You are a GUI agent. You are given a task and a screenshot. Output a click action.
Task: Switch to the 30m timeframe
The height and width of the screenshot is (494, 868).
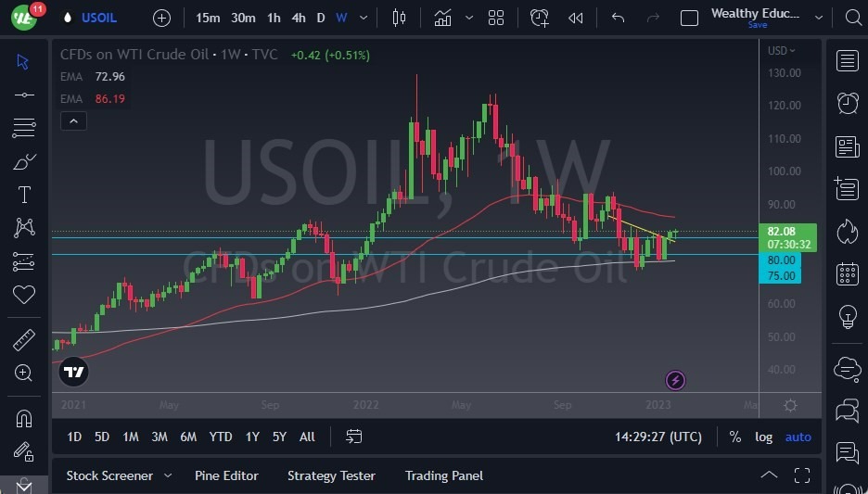click(x=243, y=19)
